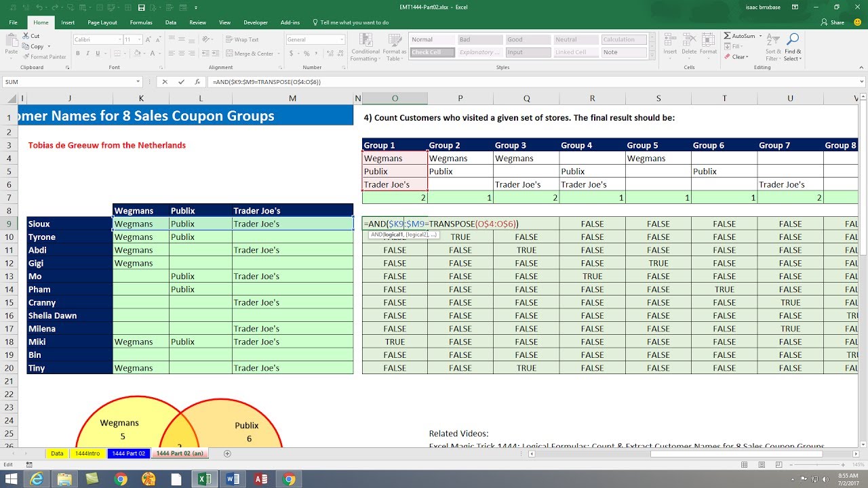Click the Cut scissors command
Screen dimensions: 868x488
31,36
